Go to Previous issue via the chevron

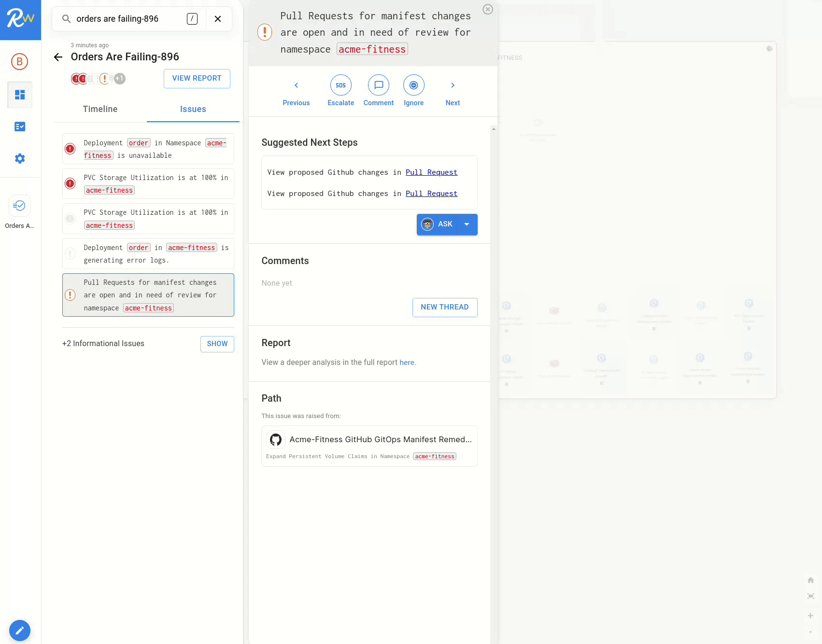(296, 85)
